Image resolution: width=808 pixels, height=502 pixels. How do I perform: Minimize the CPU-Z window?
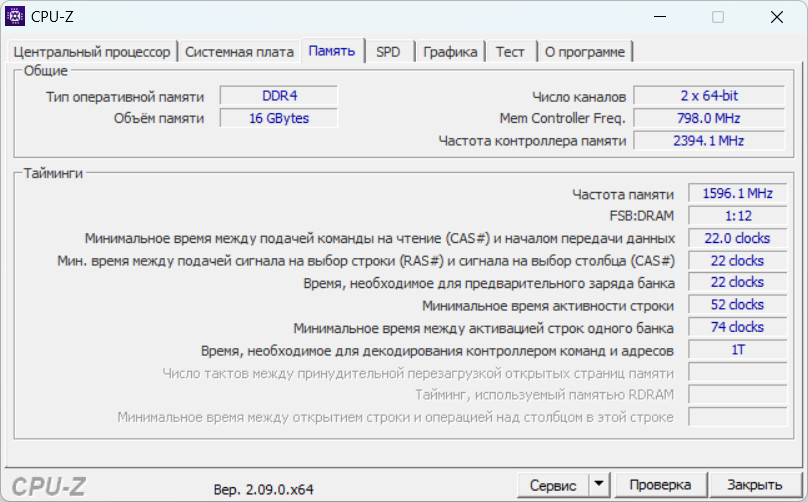pos(660,17)
